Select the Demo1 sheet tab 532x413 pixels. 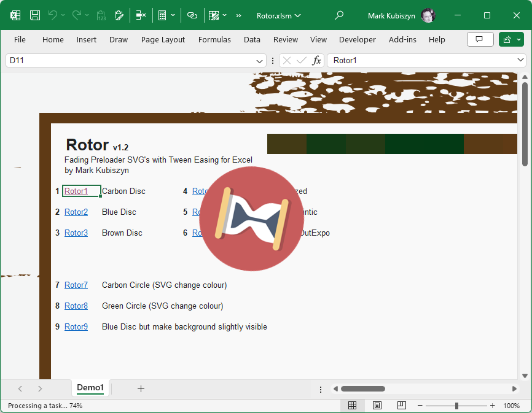click(x=90, y=387)
